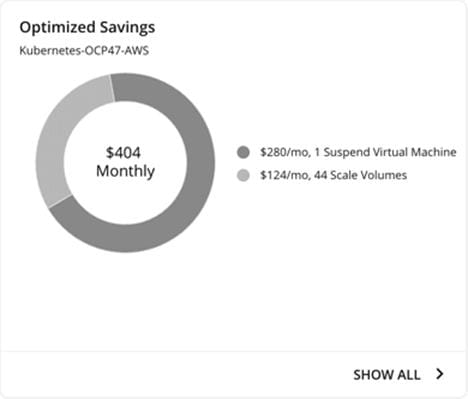Expand the chevron arrow beside SHOW ALL
Viewport: 468px width, 399px height.
[x=440, y=374]
